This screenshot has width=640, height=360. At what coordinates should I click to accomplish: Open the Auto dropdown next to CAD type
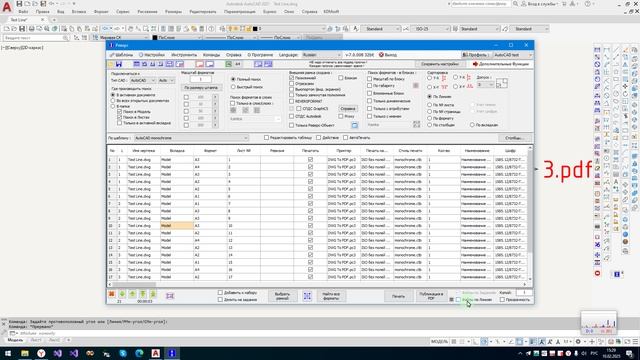click(x=166, y=80)
